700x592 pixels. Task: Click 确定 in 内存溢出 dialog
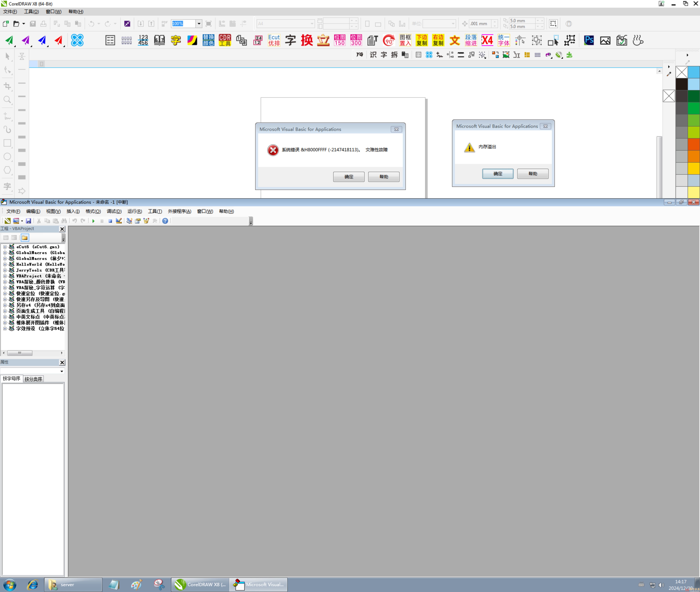498,174
